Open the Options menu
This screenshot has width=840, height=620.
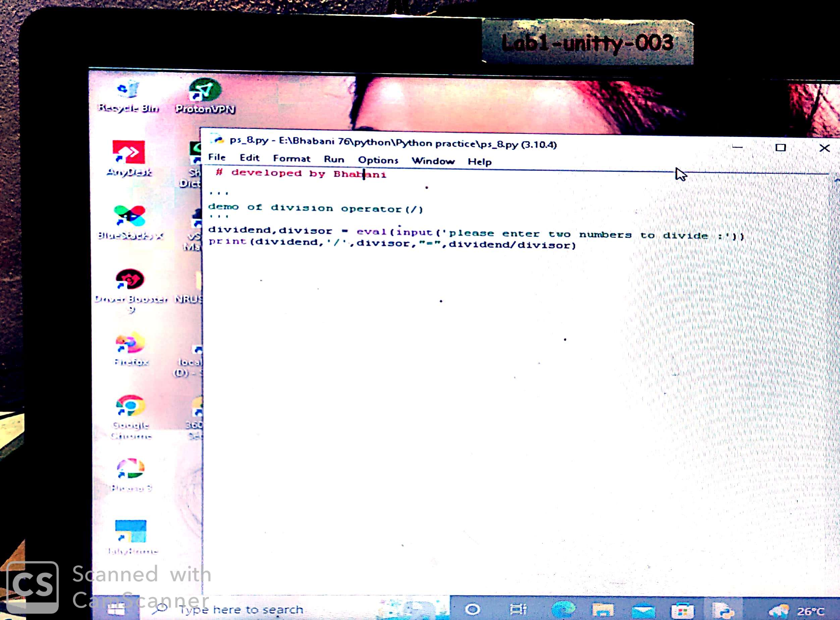point(378,160)
